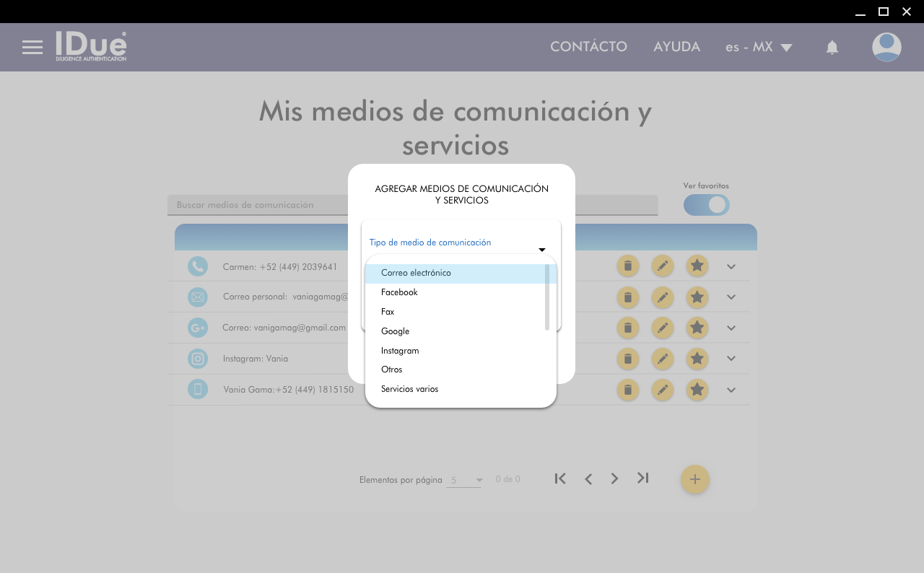Click the round add plus button
Image resolution: width=924 pixels, height=573 pixels.
point(694,479)
